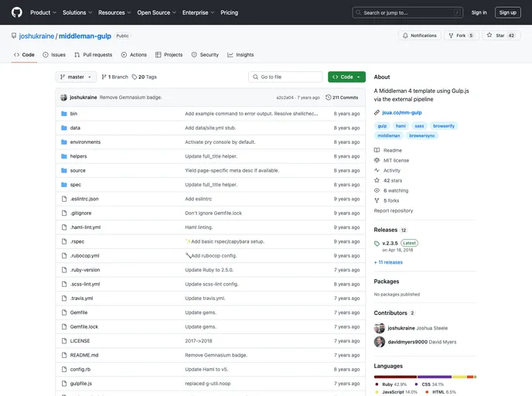Open the README.md file
The image size is (532, 396).
pos(84,355)
